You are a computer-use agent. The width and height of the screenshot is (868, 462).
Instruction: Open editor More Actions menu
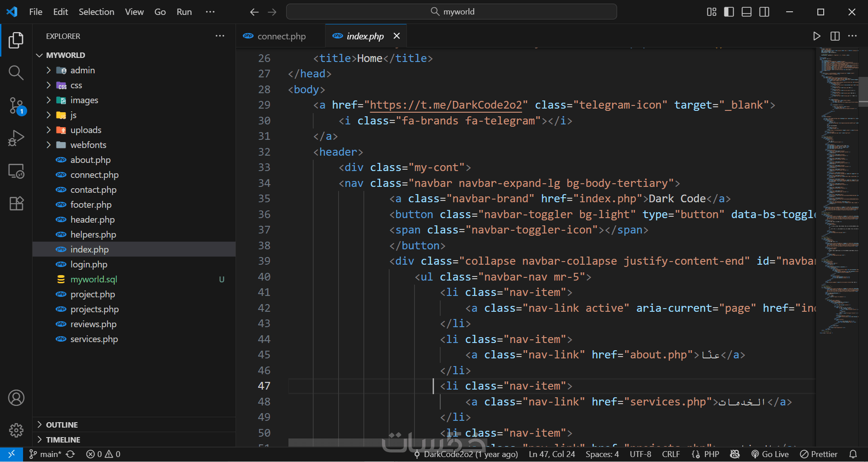pyautogui.click(x=853, y=36)
